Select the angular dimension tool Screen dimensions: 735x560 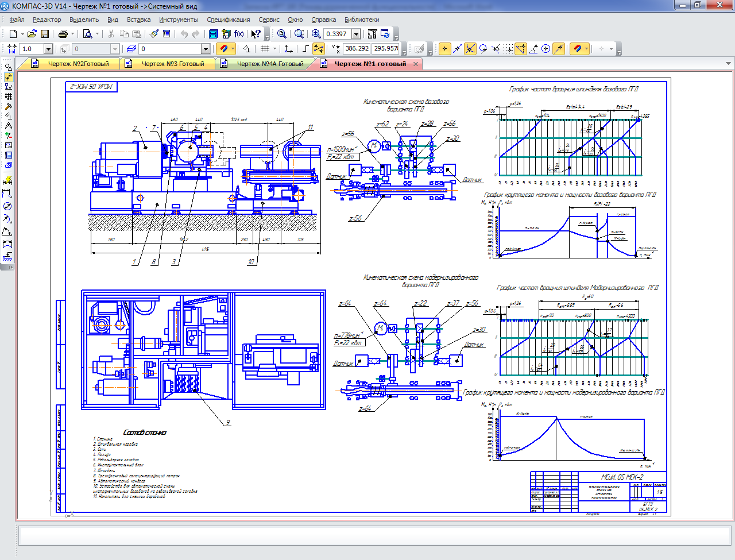tap(8, 231)
